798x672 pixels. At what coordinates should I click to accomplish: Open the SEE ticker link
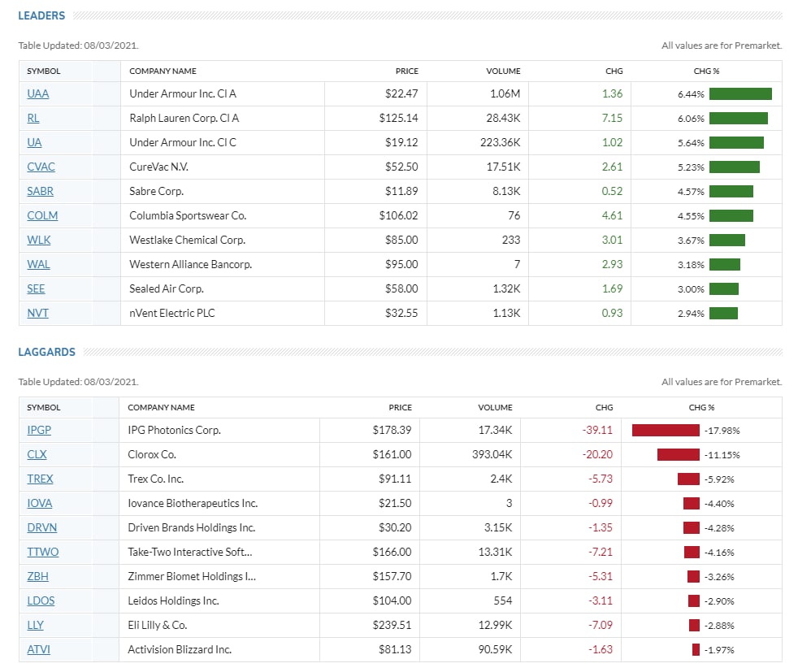click(36, 289)
